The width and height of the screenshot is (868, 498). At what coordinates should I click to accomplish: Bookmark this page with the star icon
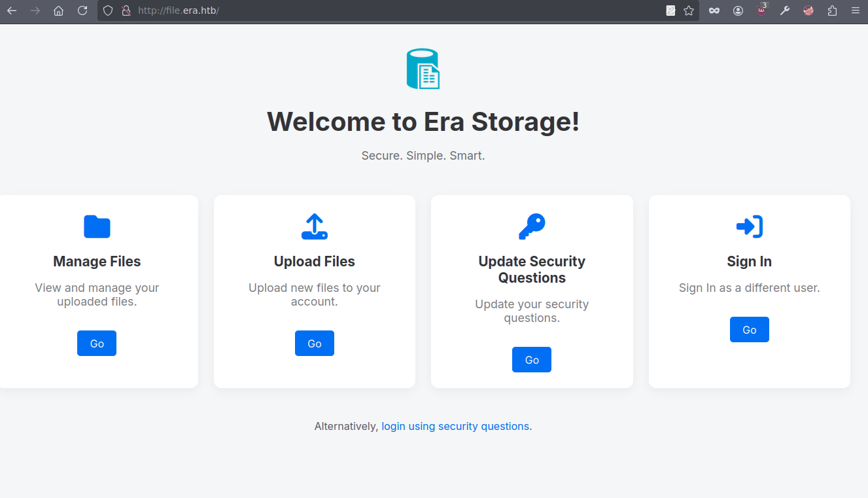689,10
